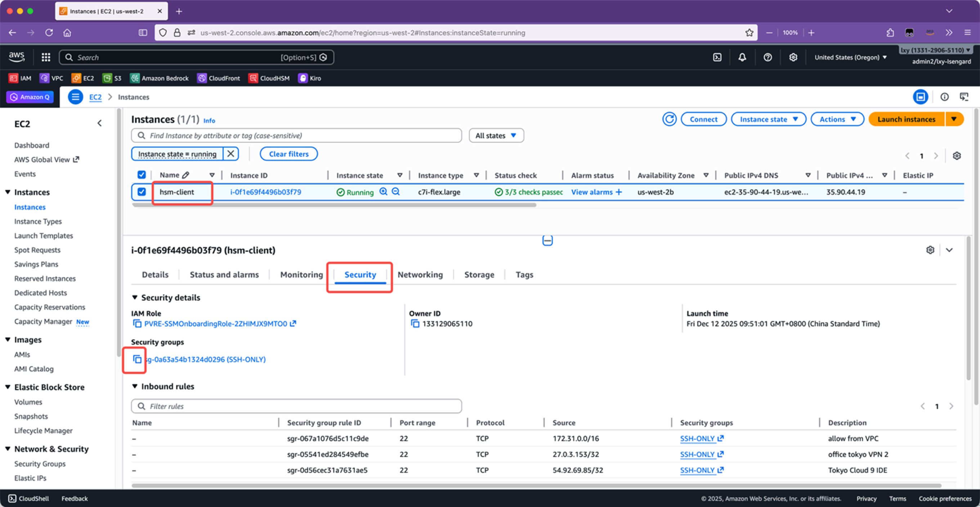Copy the security group ID
Viewport: 980px width, 507px height.
[x=137, y=359]
